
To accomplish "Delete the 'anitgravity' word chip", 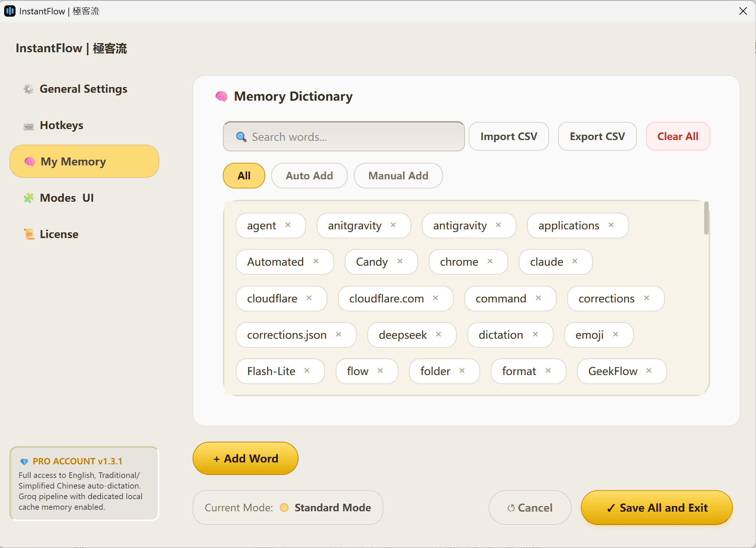I will click(x=393, y=225).
